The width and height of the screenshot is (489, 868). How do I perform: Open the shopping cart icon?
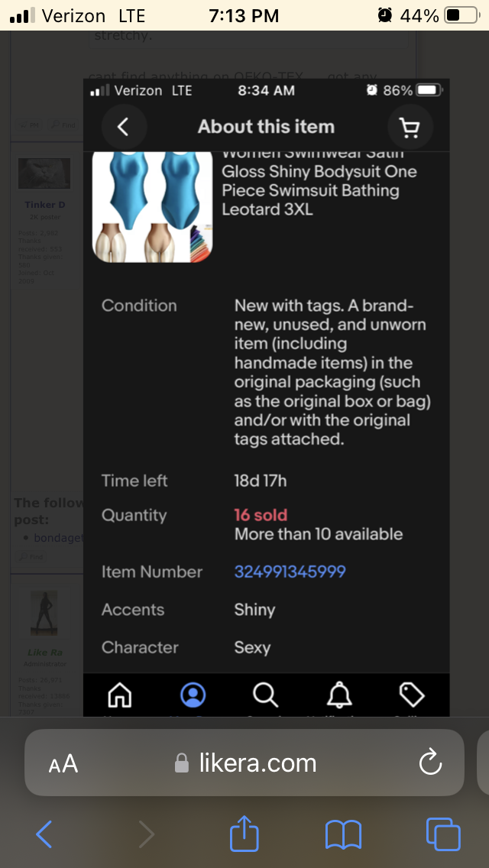410,127
